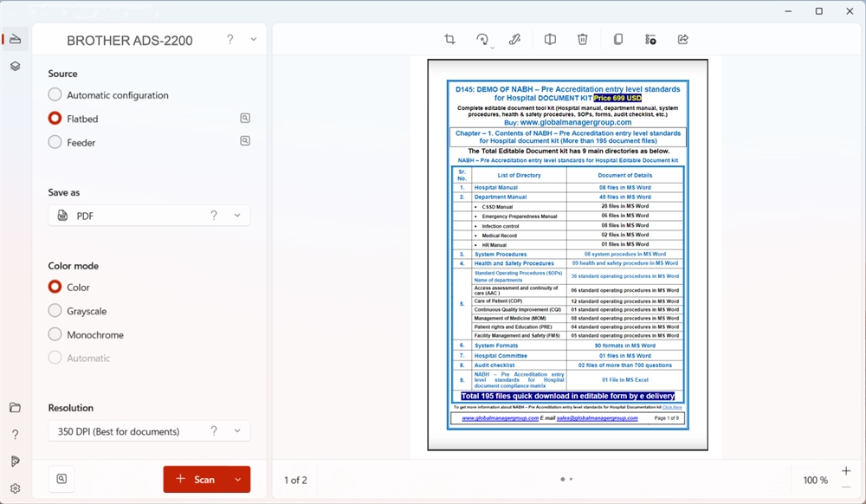Zoom out with the minus button
Viewport: 866px width, 504px height.
coord(846,488)
